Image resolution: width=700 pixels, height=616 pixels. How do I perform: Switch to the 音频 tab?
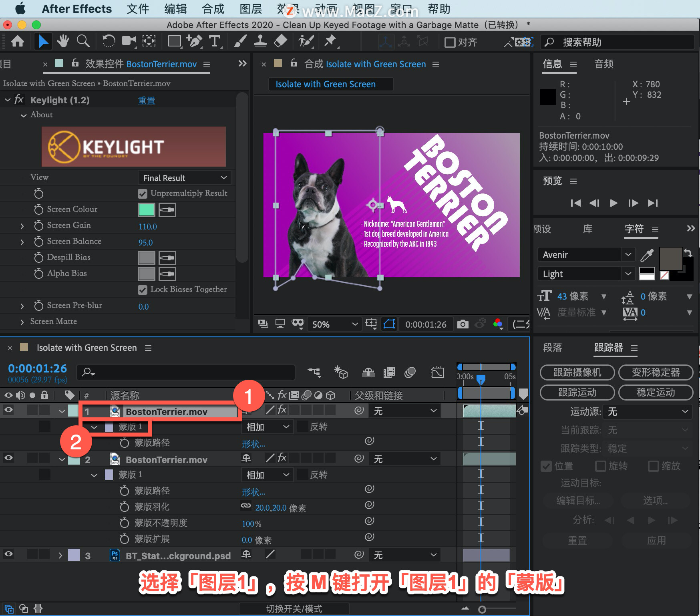604,64
